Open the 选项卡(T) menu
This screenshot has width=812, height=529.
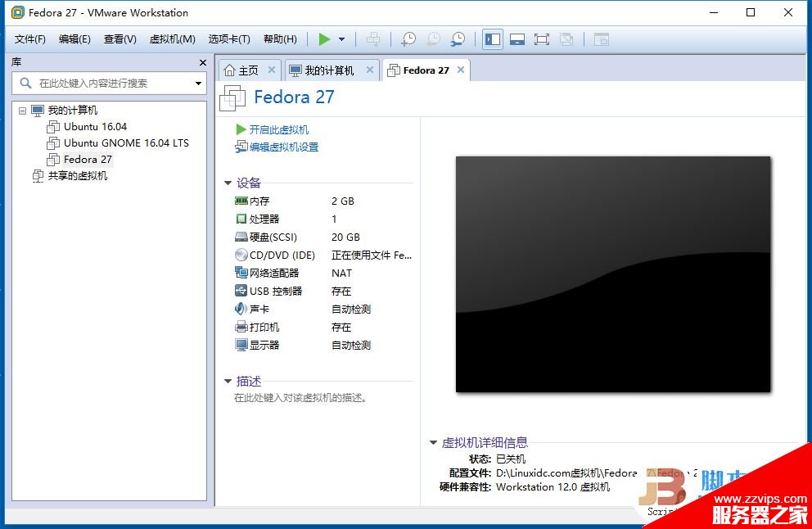(x=229, y=39)
